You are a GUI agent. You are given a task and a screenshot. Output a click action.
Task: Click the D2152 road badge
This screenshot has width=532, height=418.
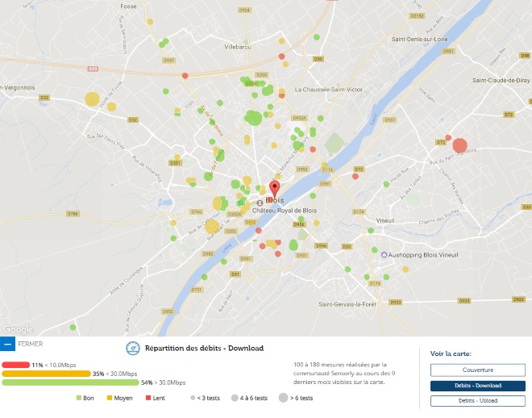coord(417,16)
